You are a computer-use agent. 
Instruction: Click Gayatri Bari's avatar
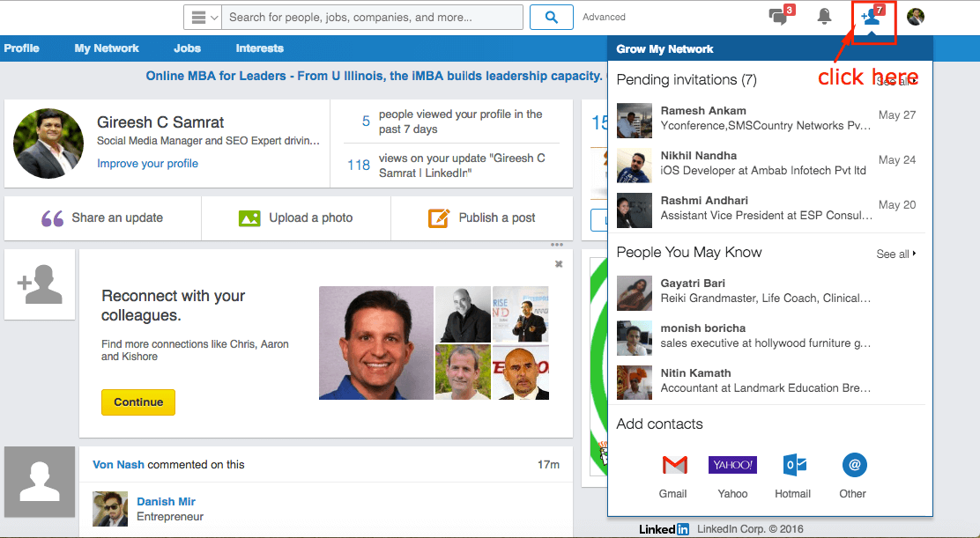(635, 292)
